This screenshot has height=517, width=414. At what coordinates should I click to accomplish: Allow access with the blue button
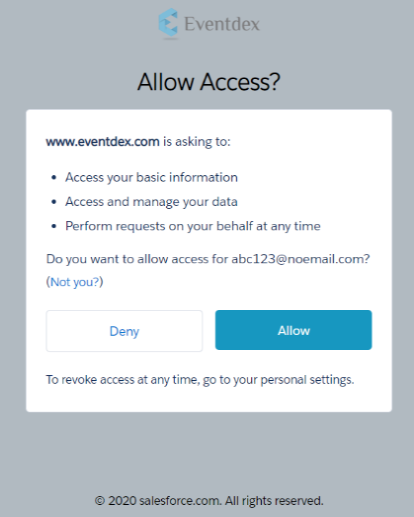(x=293, y=330)
